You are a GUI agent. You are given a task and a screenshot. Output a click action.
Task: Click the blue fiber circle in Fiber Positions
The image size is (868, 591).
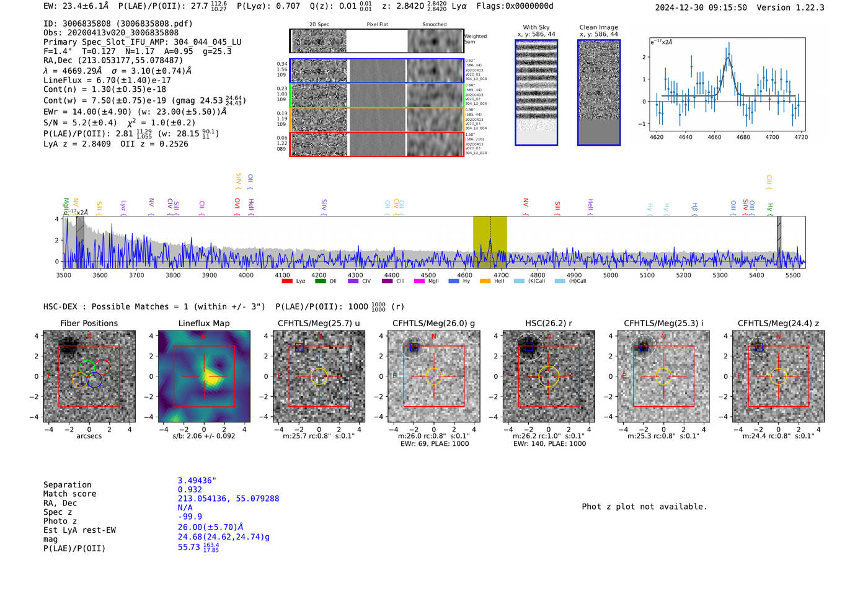pyautogui.click(x=94, y=380)
